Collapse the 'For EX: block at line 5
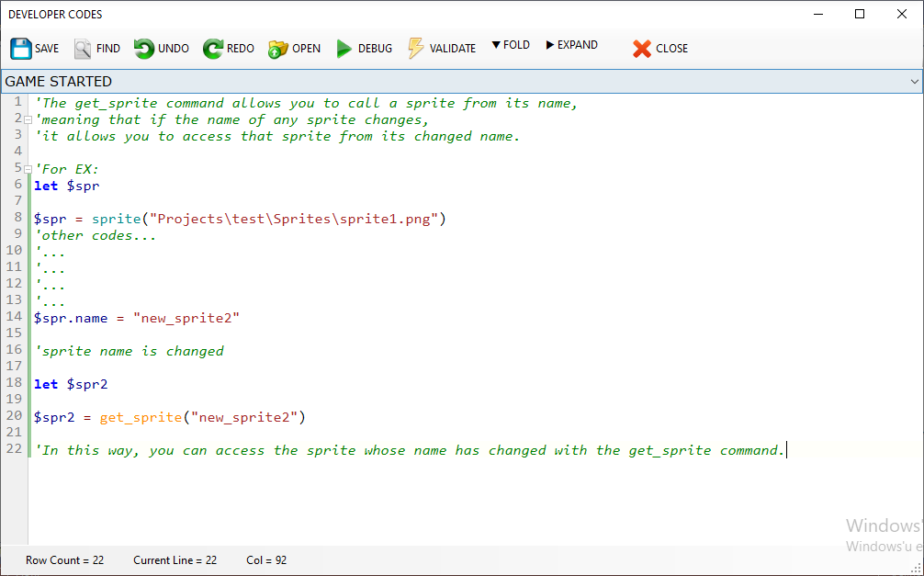This screenshot has width=924, height=576. (28, 170)
